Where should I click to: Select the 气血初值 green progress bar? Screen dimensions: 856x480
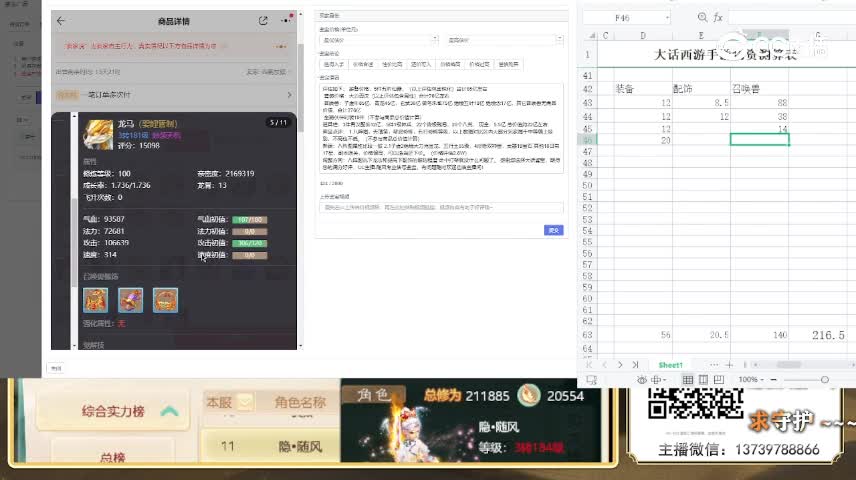pyautogui.click(x=249, y=220)
